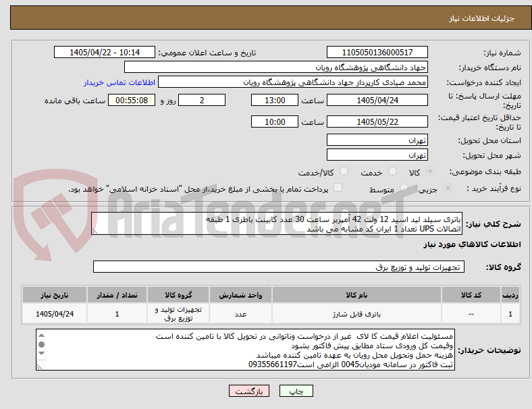This screenshot has width=532, height=409.
Task: Click the ردیف column header
Action: 510,295
